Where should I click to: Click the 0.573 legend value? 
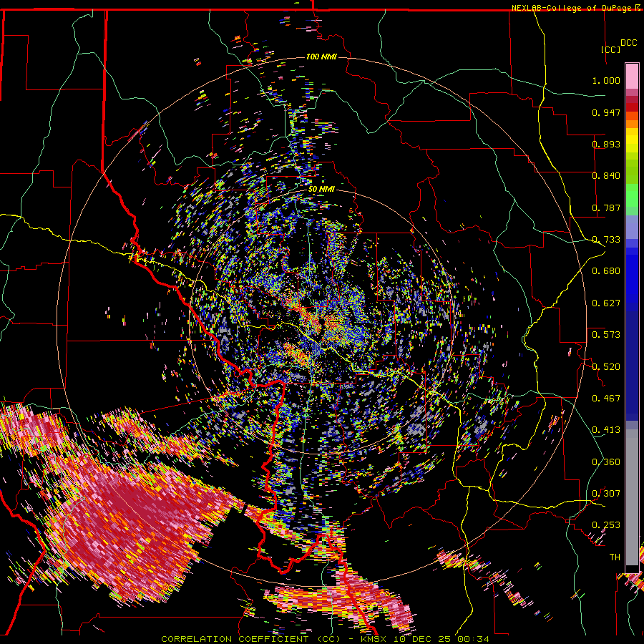point(606,335)
